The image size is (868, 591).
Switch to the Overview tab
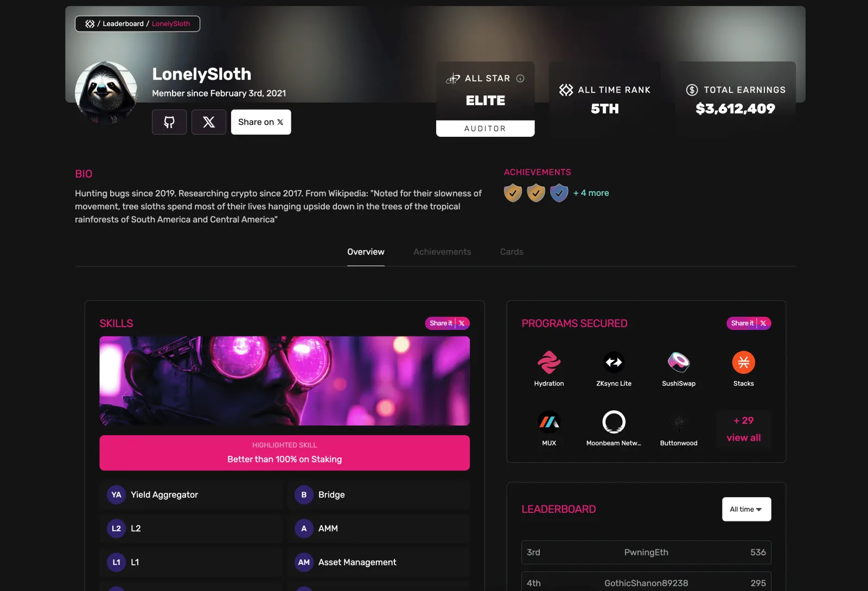[x=366, y=252]
